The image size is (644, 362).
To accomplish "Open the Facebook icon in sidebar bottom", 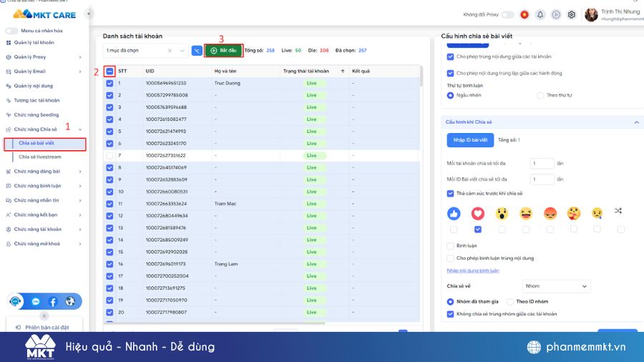I will point(52,302).
